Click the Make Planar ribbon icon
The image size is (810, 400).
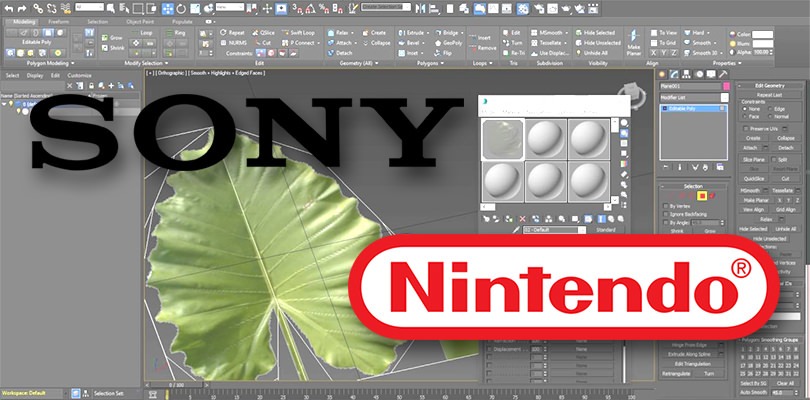click(x=633, y=42)
